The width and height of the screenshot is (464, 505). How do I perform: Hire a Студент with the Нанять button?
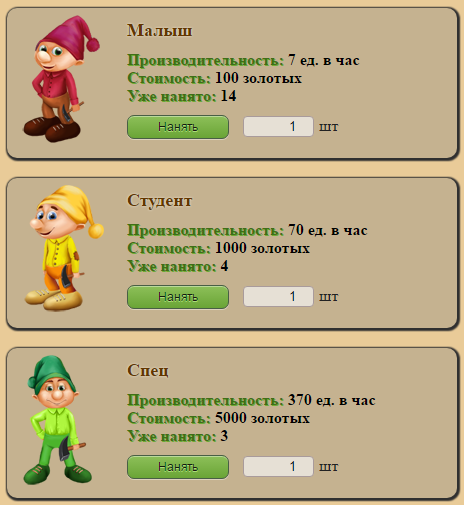click(178, 297)
